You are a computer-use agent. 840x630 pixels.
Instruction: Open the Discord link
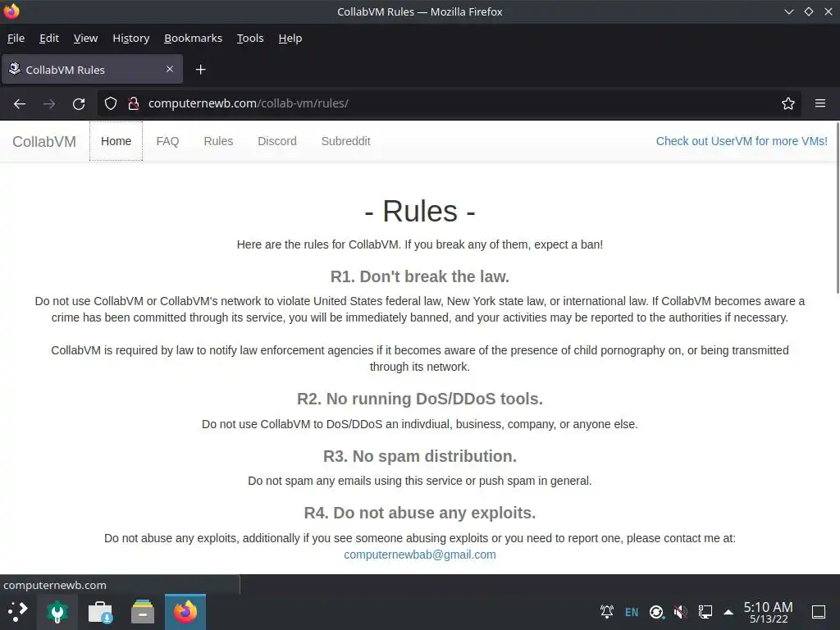(277, 141)
